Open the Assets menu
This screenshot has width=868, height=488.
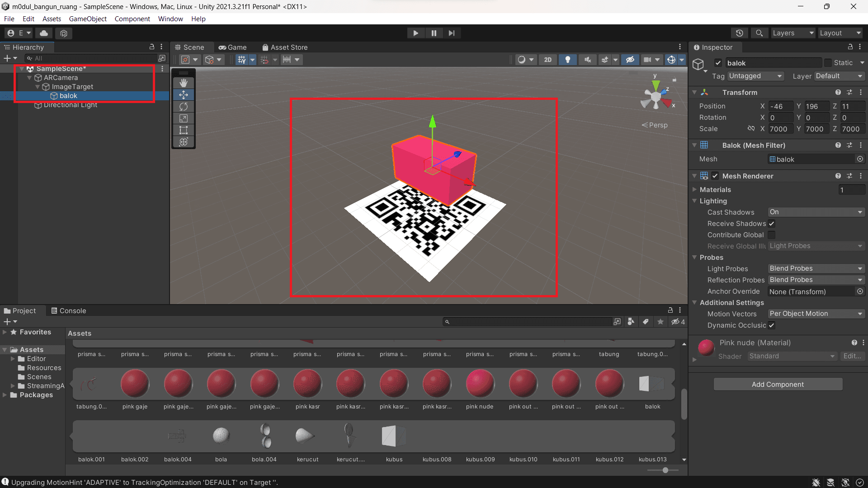(x=52, y=19)
